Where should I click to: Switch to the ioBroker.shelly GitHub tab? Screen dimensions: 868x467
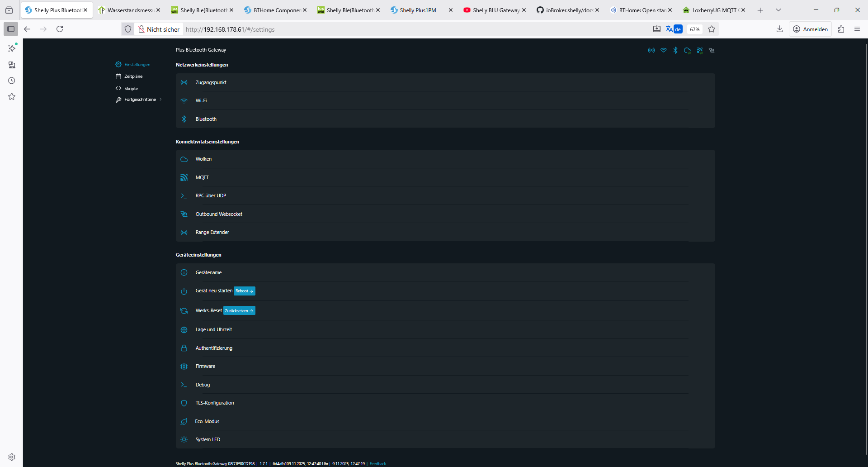point(568,10)
